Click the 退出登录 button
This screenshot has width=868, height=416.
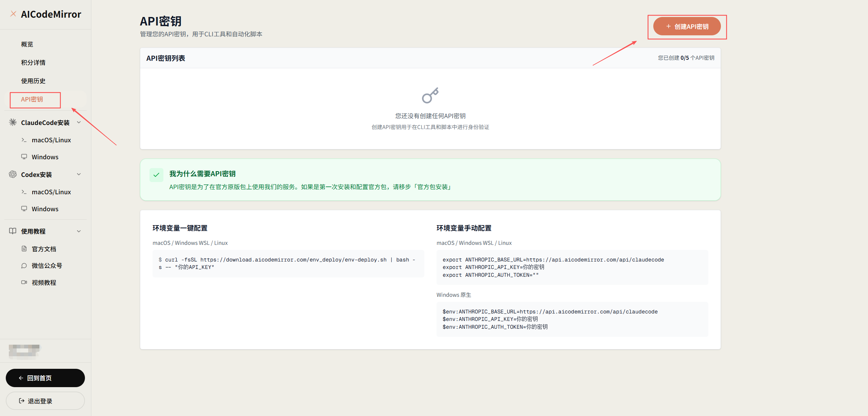click(x=45, y=401)
